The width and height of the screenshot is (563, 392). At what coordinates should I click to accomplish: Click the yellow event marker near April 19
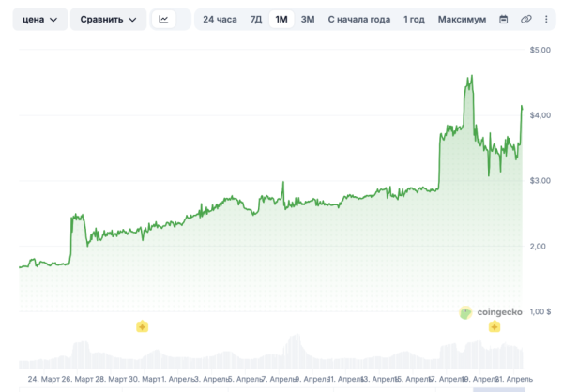tap(494, 326)
